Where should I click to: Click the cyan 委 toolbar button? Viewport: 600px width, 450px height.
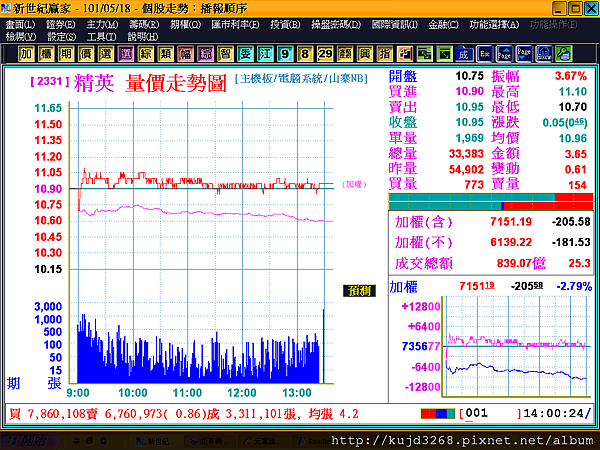pyautogui.click(x=245, y=54)
